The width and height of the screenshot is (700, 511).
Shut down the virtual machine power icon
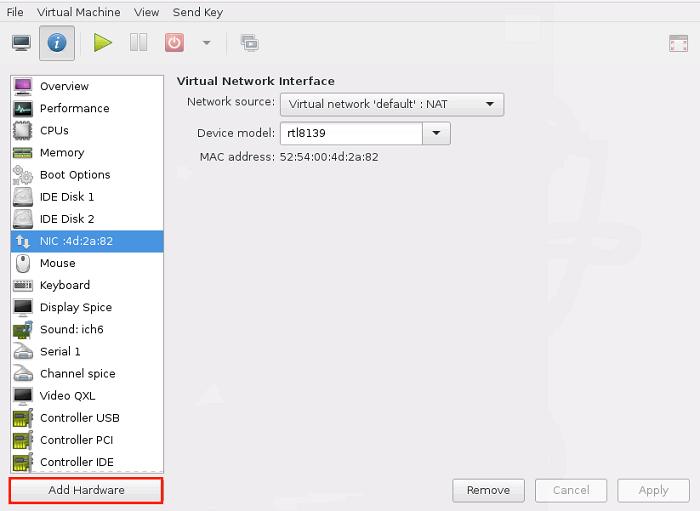tap(174, 43)
